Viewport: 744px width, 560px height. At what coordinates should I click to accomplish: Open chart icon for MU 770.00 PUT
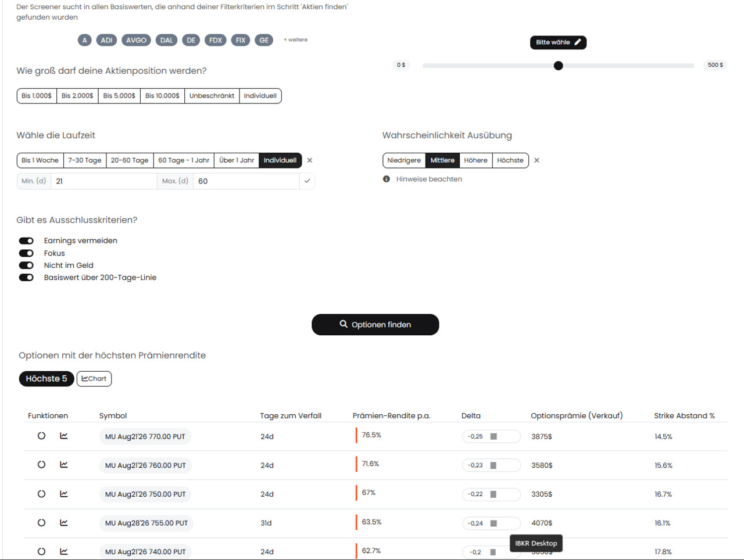coord(64,436)
